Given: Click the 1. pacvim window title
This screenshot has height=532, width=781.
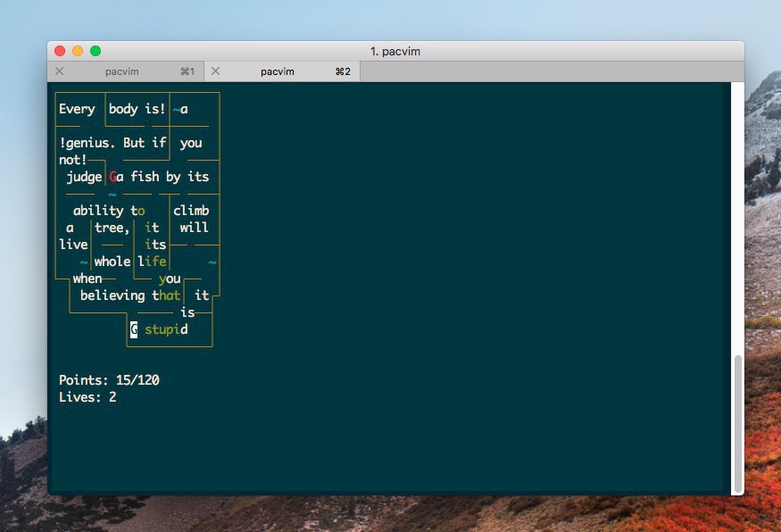Looking at the screenshot, I should [x=395, y=51].
